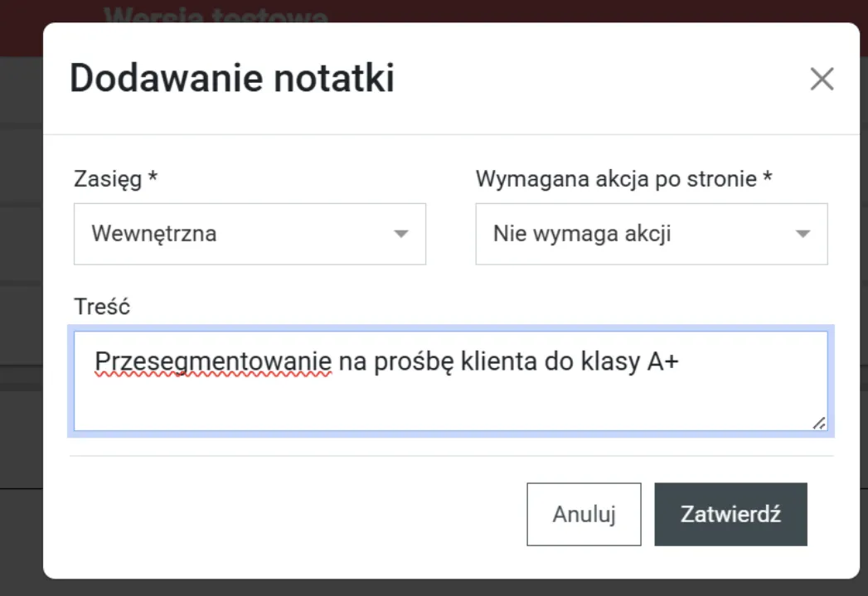Cancel note creation via Anuluj

(x=584, y=514)
